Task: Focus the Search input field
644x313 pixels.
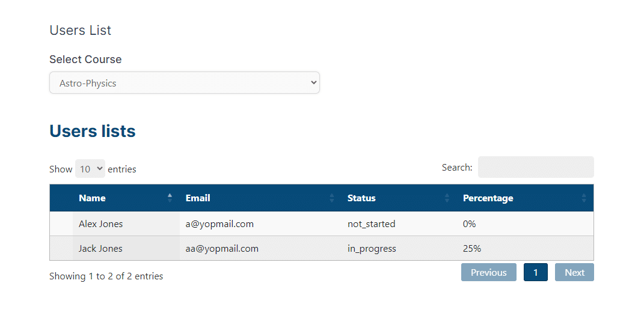Action: pyautogui.click(x=536, y=167)
